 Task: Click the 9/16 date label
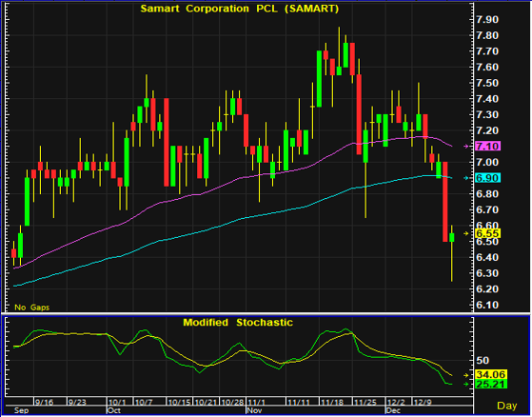(x=44, y=403)
